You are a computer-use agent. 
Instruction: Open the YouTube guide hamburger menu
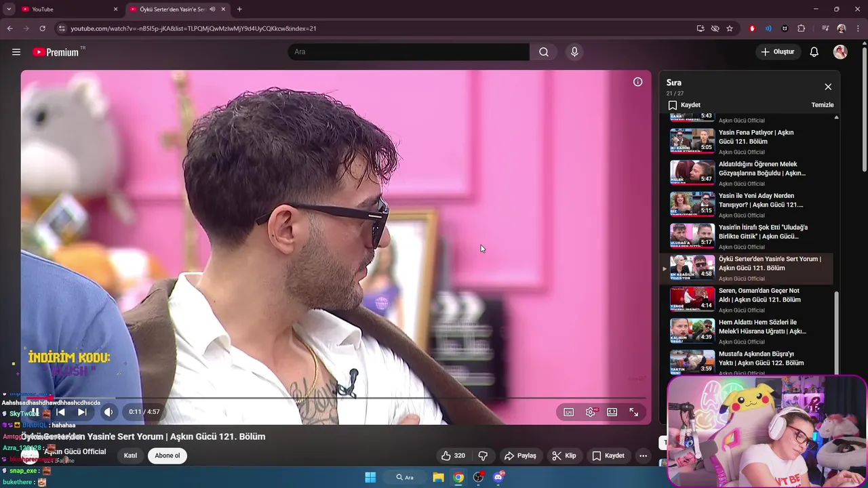pyautogui.click(x=16, y=52)
